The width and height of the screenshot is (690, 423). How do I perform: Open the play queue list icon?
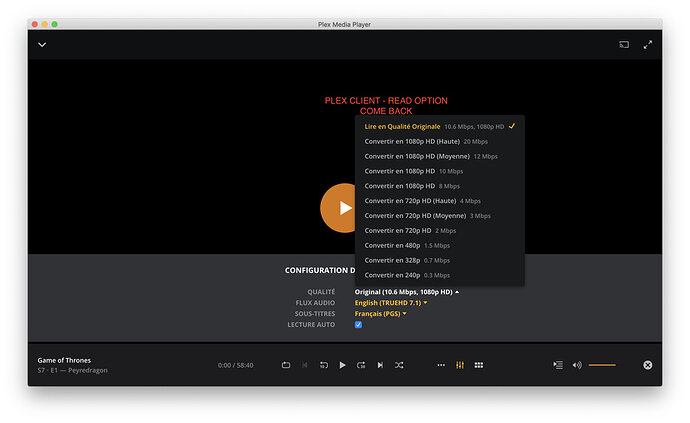pos(558,365)
